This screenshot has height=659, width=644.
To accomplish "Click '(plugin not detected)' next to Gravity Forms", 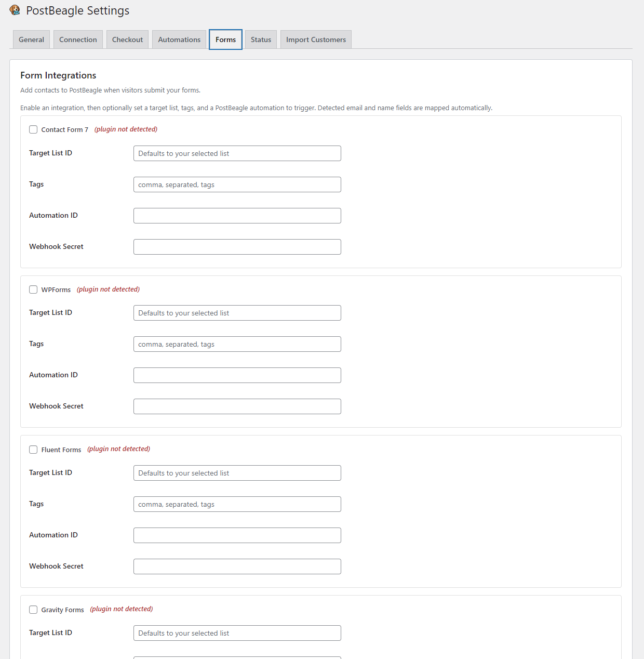I will click(x=121, y=609).
